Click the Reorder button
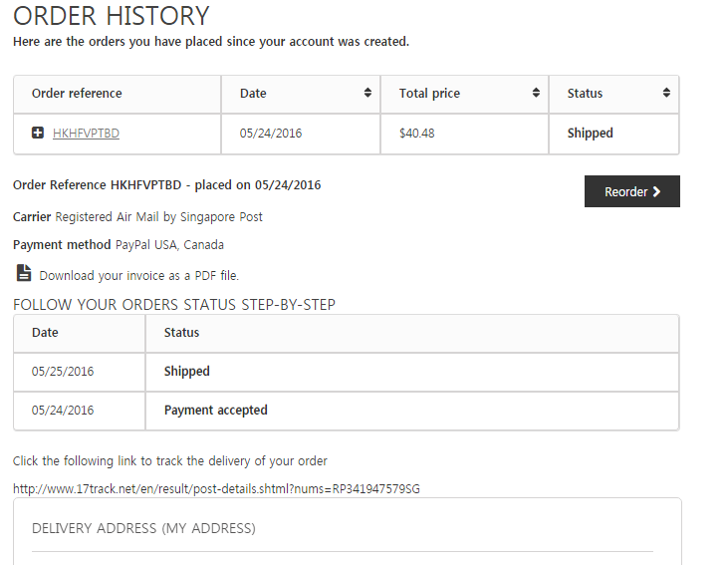The width and height of the screenshot is (728, 565). (631, 191)
